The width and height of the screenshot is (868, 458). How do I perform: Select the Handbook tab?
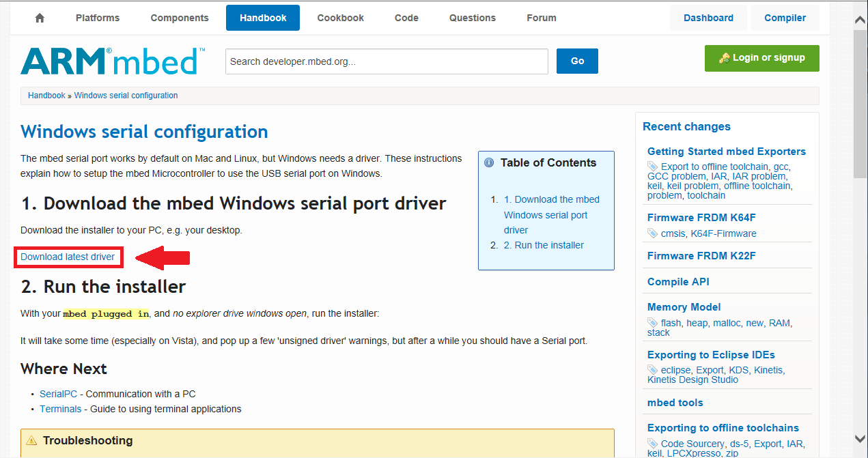pyautogui.click(x=263, y=18)
